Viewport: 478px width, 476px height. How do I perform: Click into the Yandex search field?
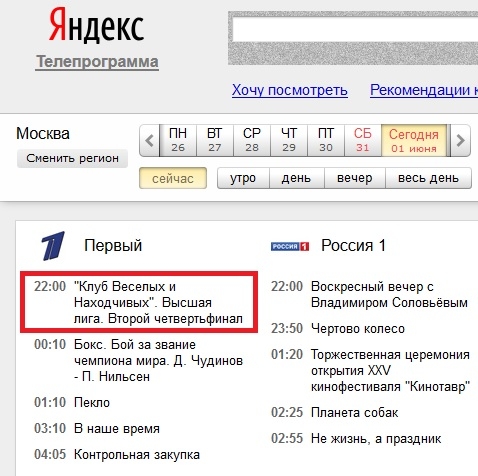(x=355, y=29)
